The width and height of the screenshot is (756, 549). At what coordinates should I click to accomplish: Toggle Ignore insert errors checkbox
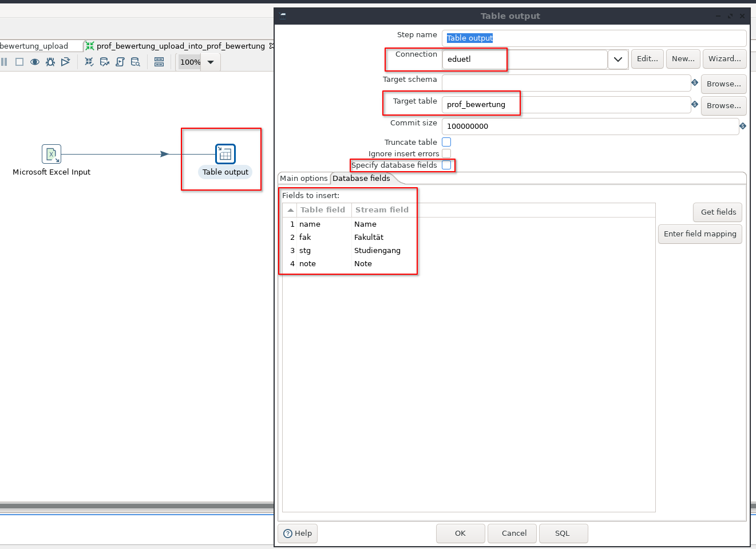tap(446, 153)
